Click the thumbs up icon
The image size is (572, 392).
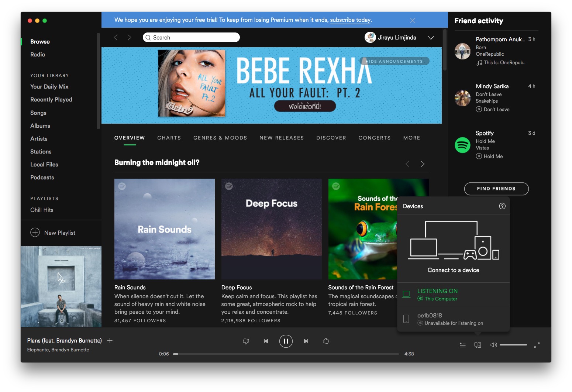[326, 341]
